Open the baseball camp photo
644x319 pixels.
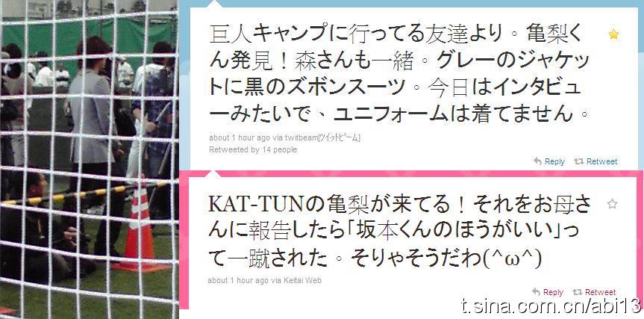(89, 160)
